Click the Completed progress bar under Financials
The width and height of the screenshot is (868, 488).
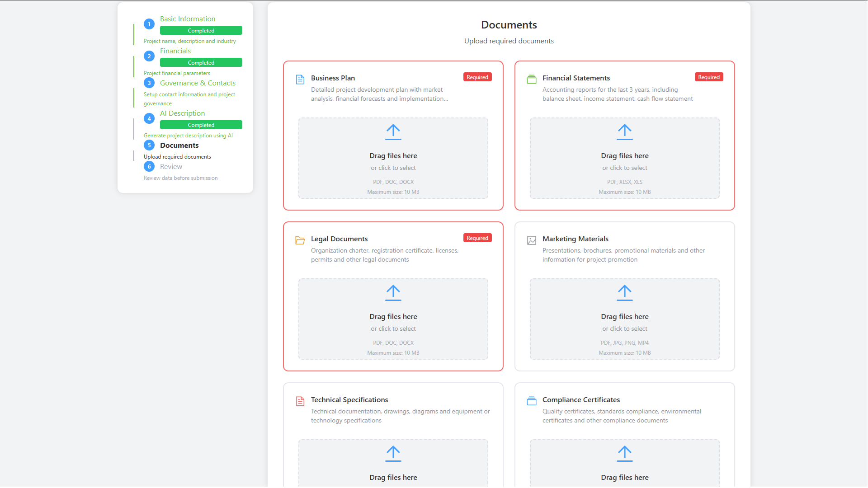pyautogui.click(x=201, y=62)
